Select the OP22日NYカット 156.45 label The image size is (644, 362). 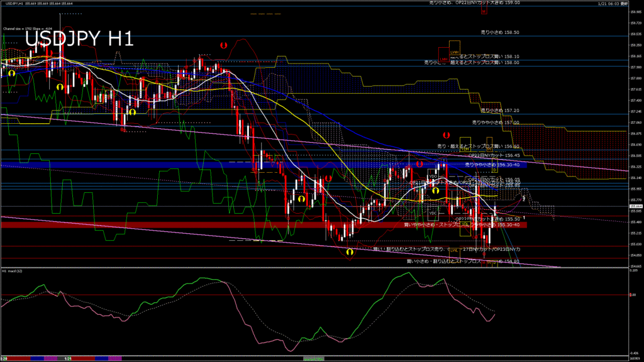pos(494,155)
